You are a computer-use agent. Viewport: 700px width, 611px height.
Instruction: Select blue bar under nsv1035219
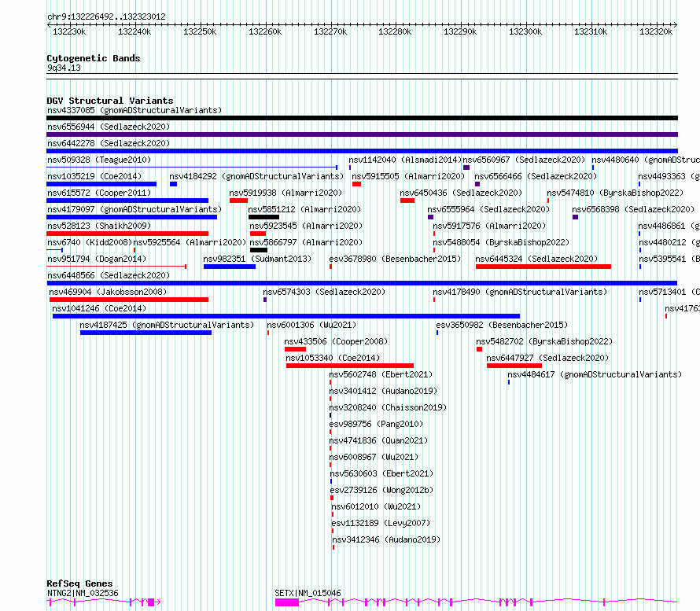101,184
